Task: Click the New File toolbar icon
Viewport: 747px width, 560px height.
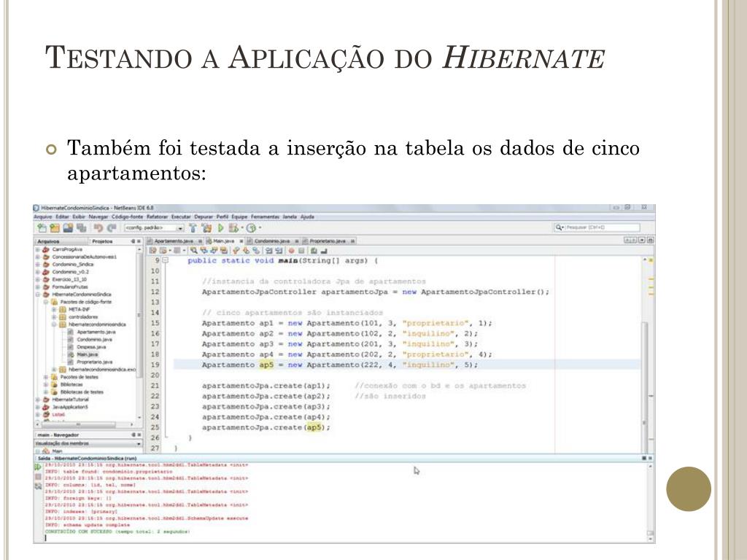Action: click(x=42, y=227)
